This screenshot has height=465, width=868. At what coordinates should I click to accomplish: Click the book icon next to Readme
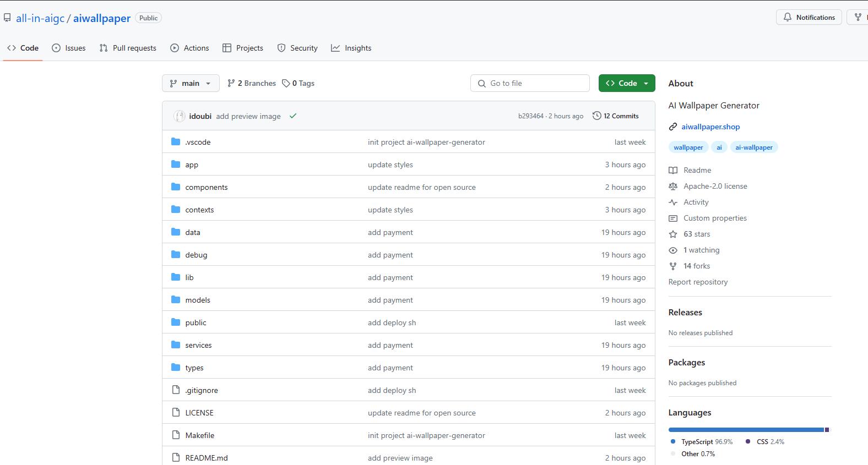pyautogui.click(x=673, y=170)
